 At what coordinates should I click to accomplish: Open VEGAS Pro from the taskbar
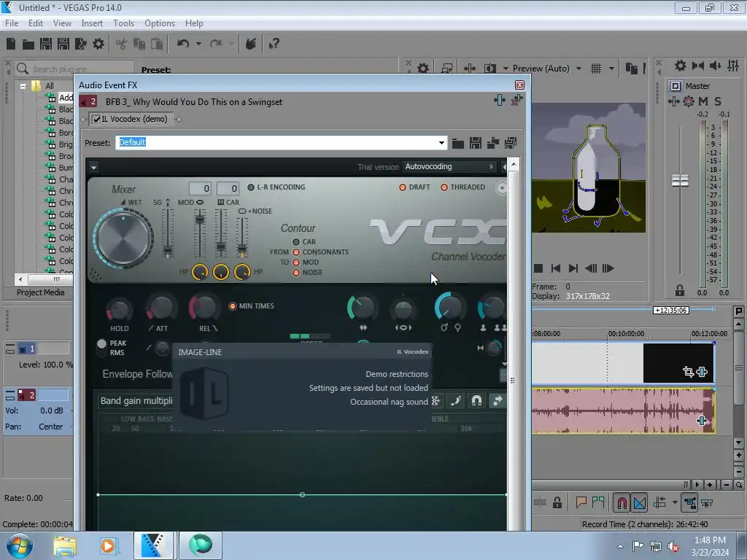[x=153, y=545]
